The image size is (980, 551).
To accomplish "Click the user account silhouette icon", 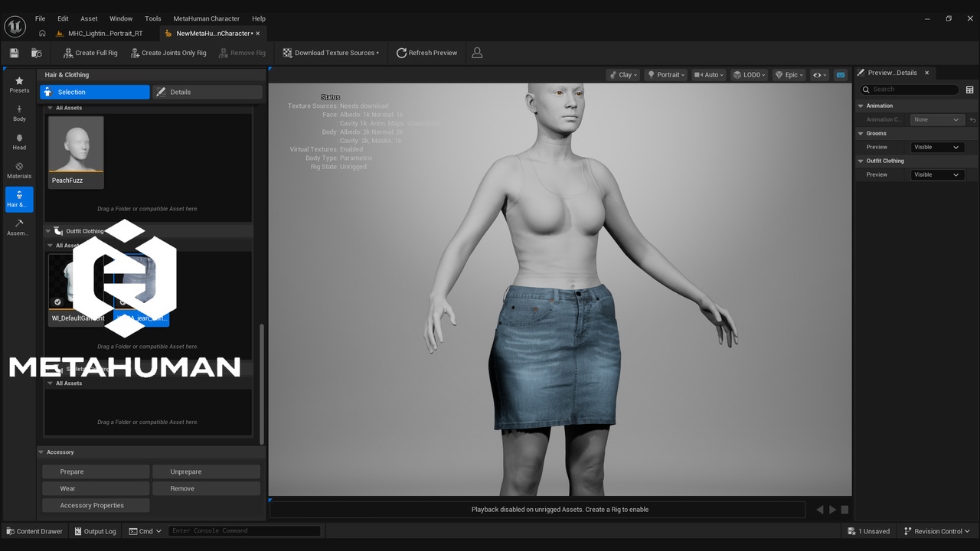I will (x=477, y=53).
